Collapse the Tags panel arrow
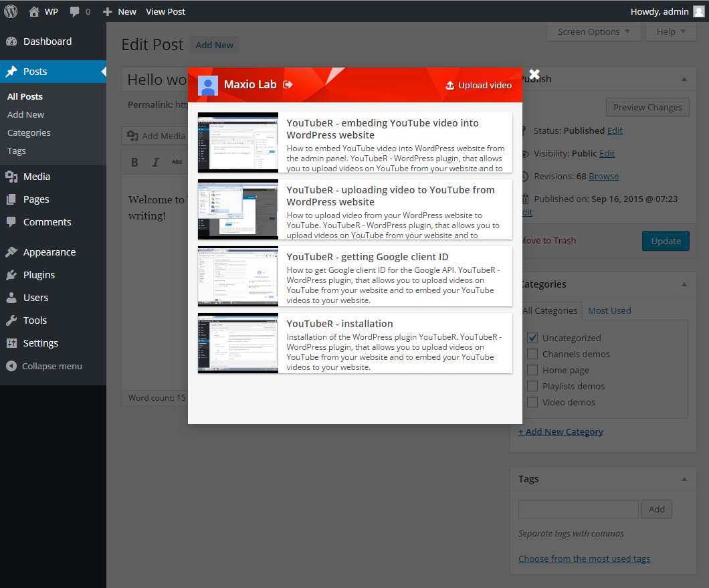Viewport: 709px width, 588px height. click(x=684, y=479)
